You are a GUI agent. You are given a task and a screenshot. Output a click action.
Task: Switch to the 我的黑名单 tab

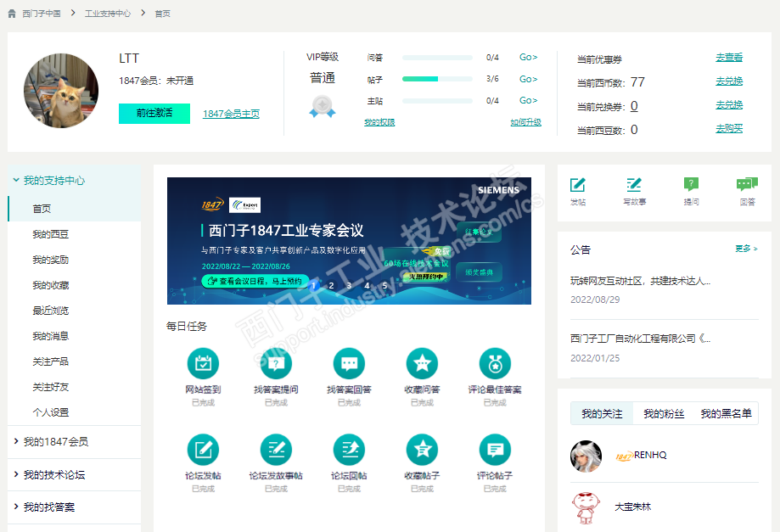(x=726, y=413)
